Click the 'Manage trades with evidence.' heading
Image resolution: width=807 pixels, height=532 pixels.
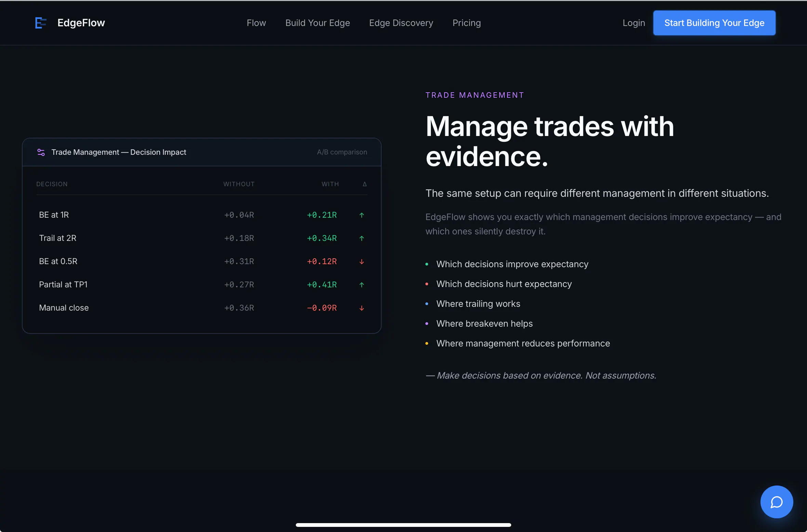[550, 141]
